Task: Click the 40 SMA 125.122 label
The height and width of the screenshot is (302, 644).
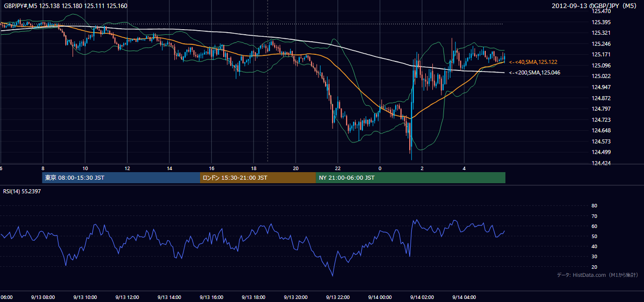Action: coord(533,62)
